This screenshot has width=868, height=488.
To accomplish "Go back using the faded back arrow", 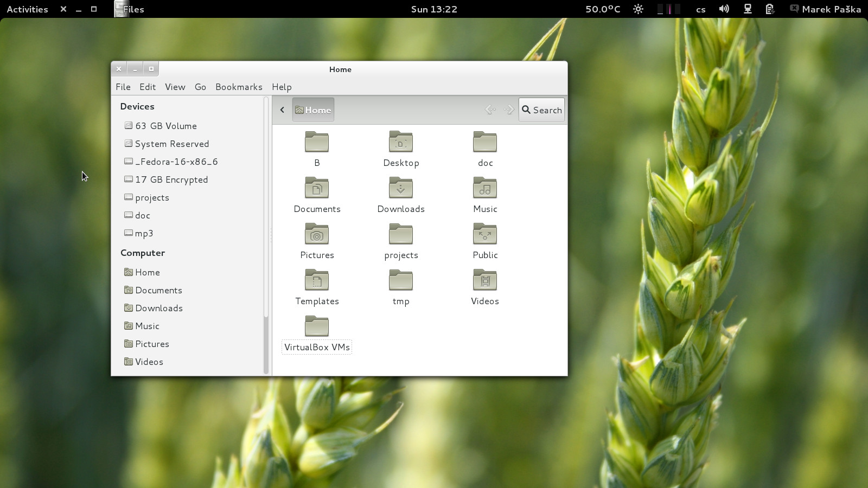I will [490, 110].
